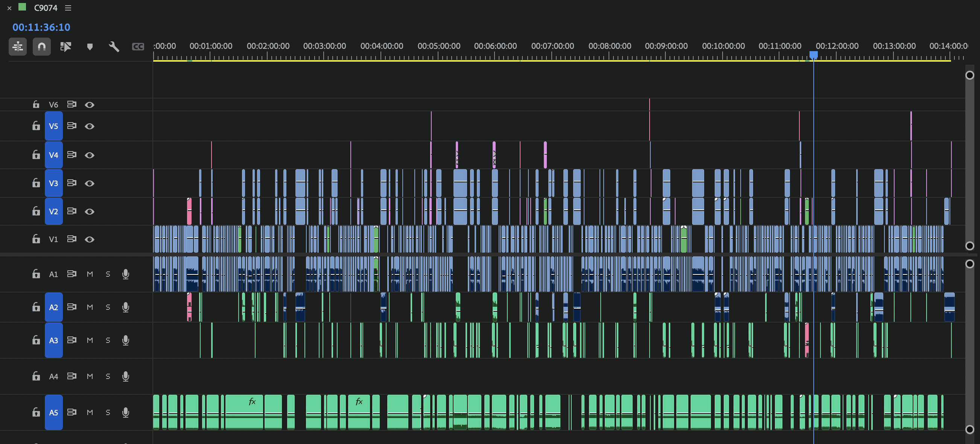The image size is (980, 444).
Task: Hide track V1 output eye
Action: pyautogui.click(x=90, y=239)
